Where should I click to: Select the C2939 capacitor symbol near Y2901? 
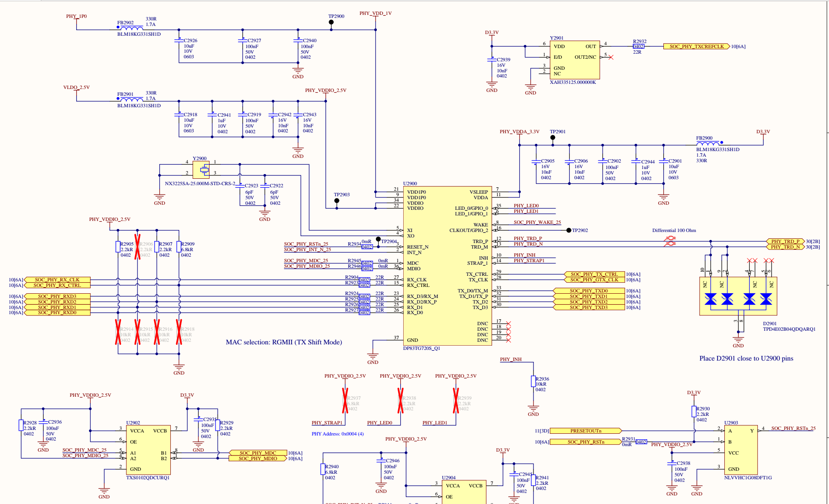[492, 60]
